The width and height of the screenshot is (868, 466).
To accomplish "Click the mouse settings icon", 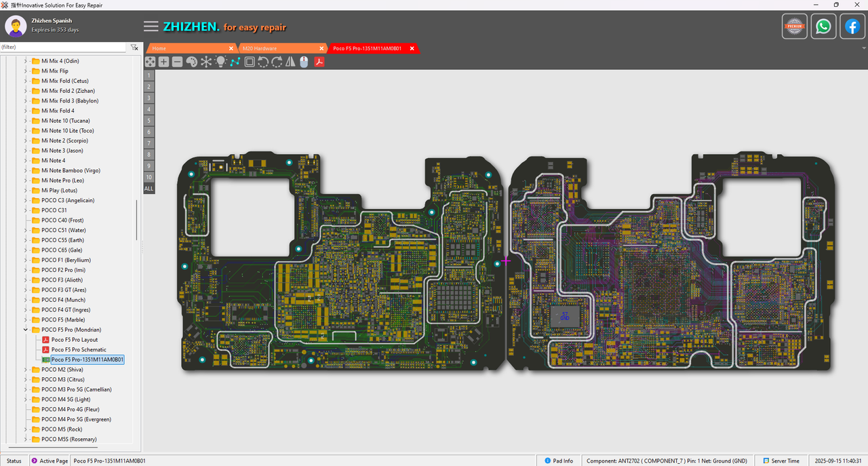I will 304,62.
